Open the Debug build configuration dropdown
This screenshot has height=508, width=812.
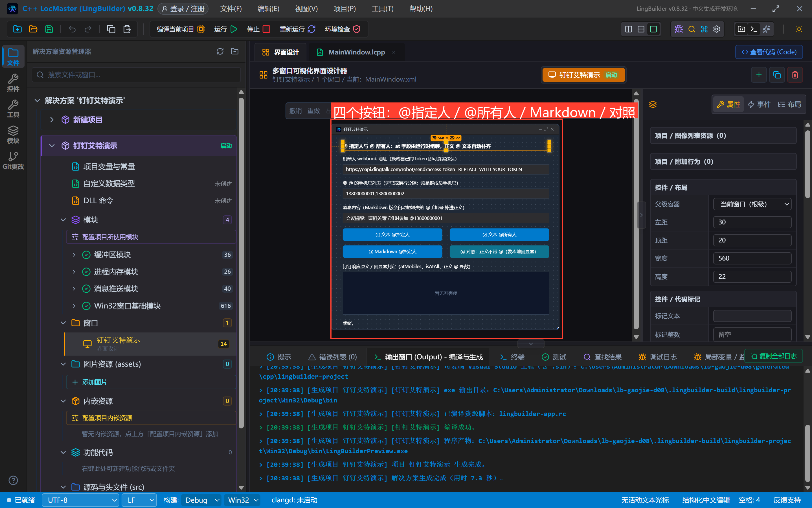(x=202, y=500)
